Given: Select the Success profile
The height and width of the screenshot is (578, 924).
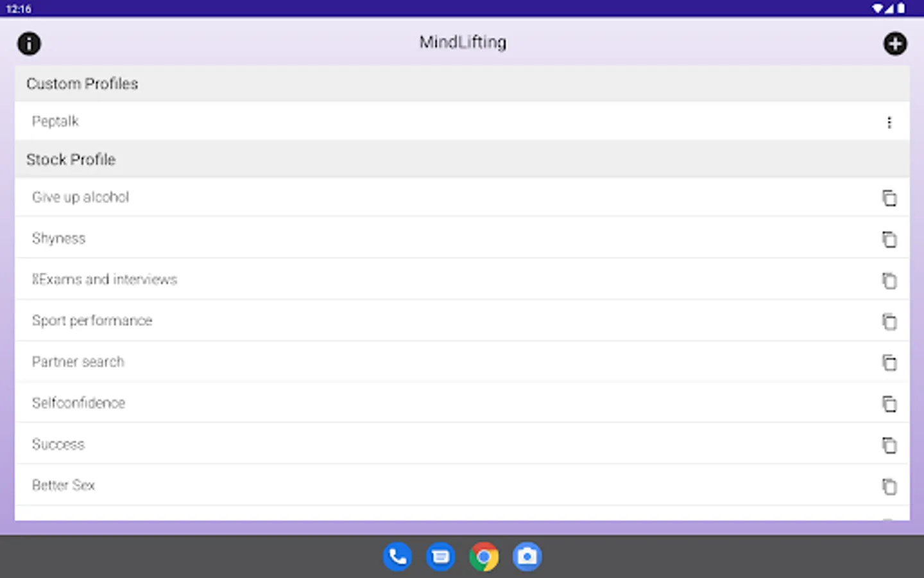Looking at the screenshot, I should (x=462, y=444).
